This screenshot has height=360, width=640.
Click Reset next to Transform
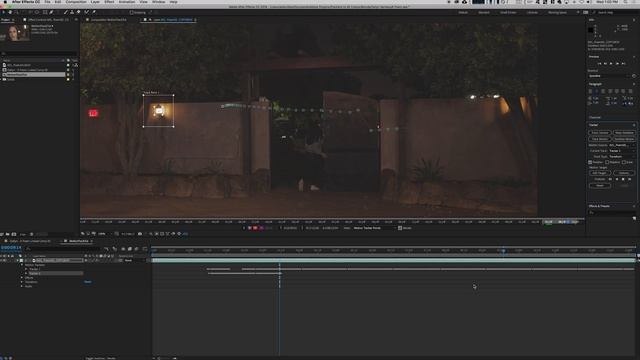coord(88,282)
